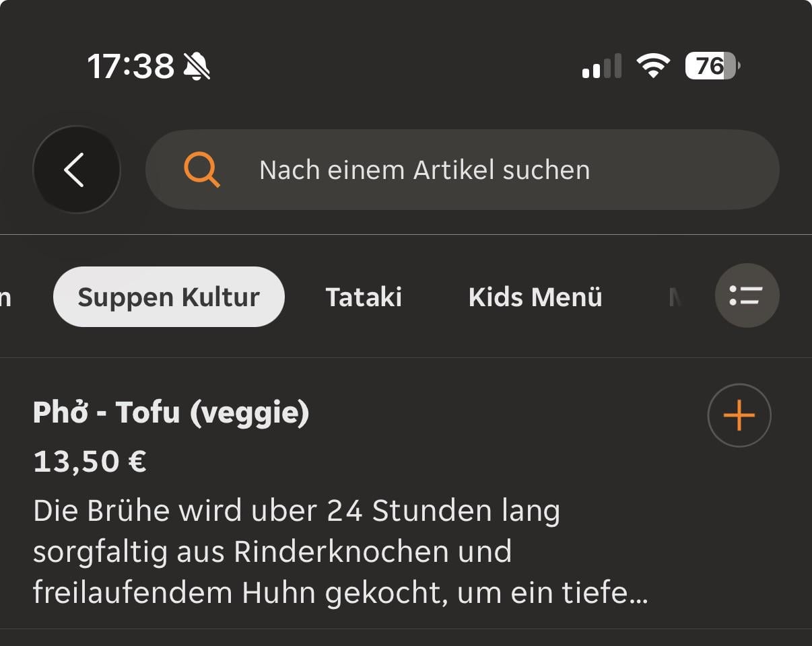Add Phở - Tofu with the plus icon
The image size is (812, 646).
click(x=739, y=415)
